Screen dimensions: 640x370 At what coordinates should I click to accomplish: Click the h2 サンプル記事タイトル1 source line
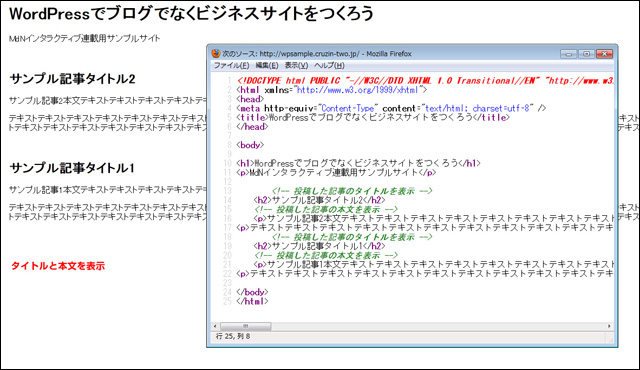[x=319, y=246]
